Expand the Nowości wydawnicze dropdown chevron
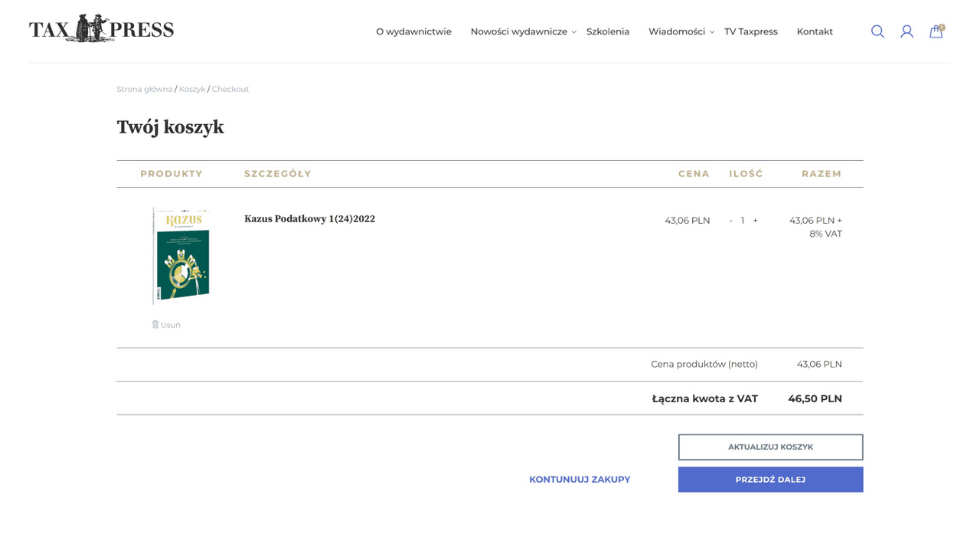 click(574, 32)
